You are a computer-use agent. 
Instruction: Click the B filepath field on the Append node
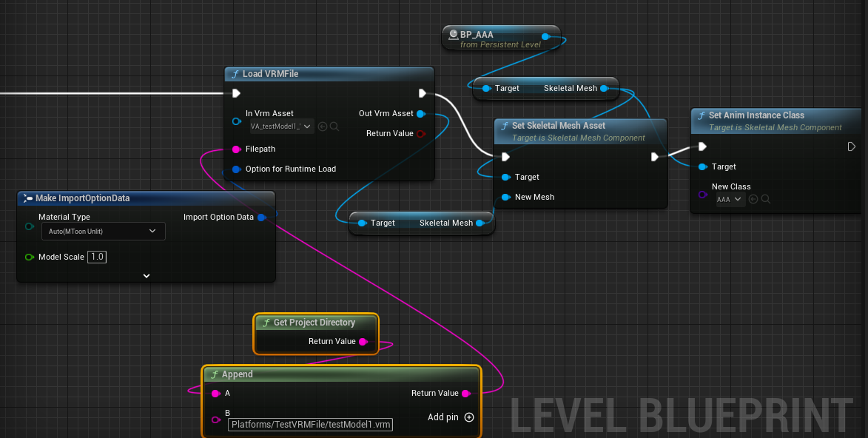tap(311, 424)
